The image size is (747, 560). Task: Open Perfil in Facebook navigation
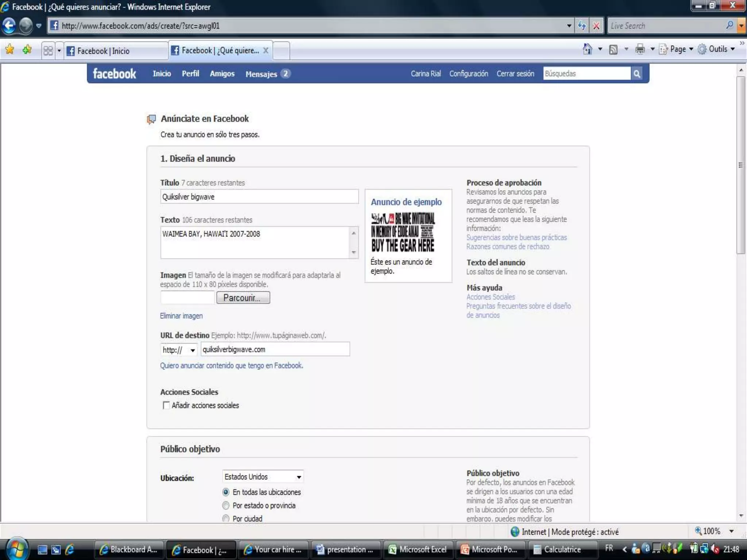point(190,74)
